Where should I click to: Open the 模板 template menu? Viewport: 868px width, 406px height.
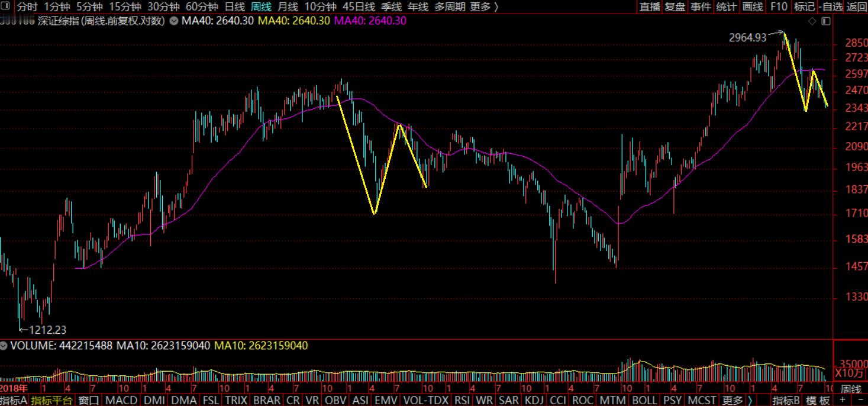click(x=818, y=400)
